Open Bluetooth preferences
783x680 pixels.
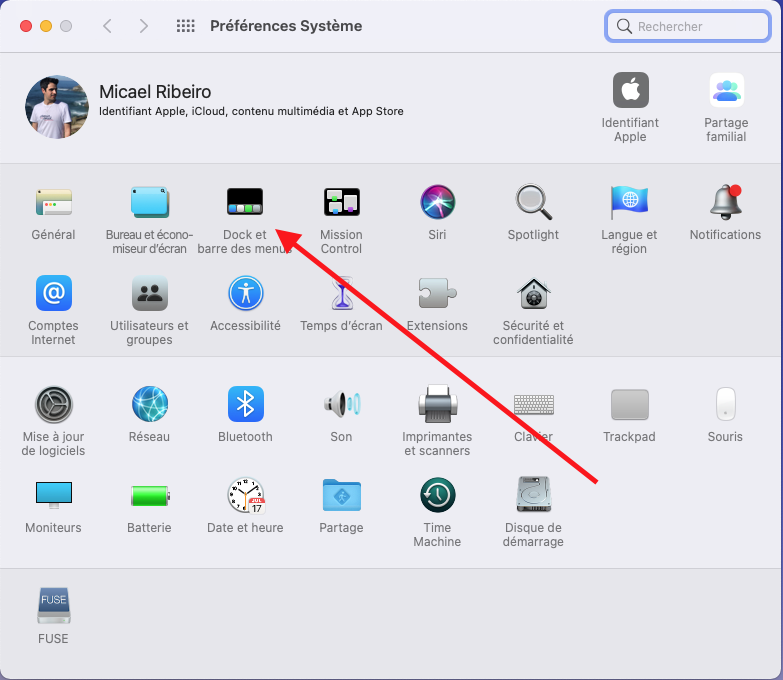245,404
